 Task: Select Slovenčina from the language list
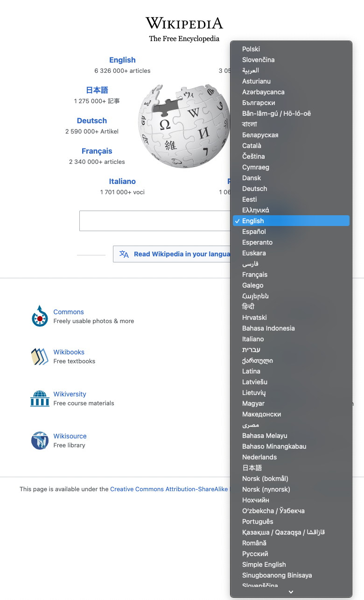click(291, 60)
